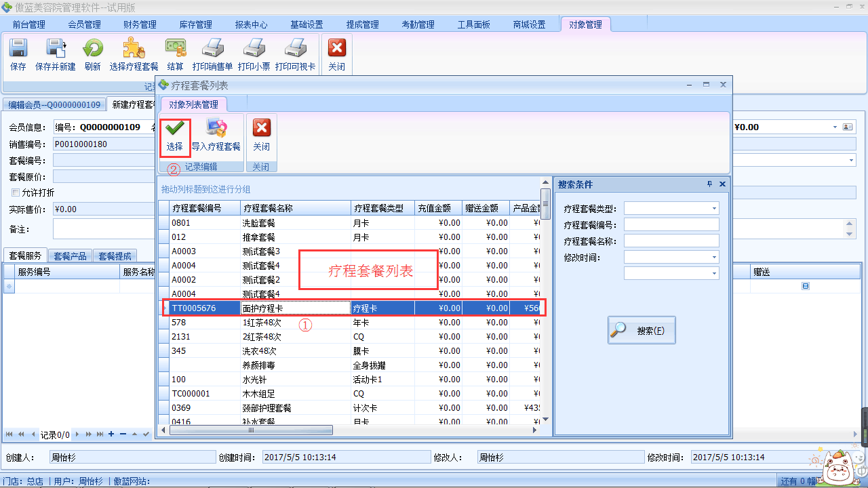Switch to the Finance Management (财务管理) tab
The image size is (868, 488).
tap(140, 24)
